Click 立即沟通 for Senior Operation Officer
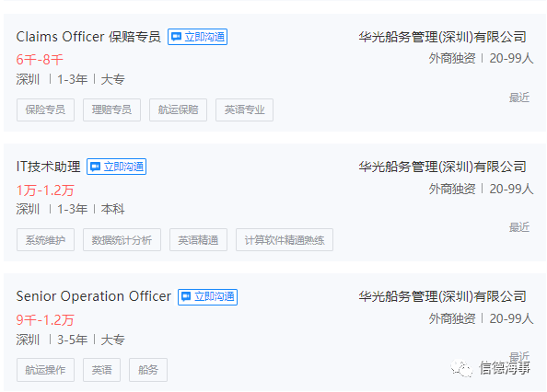547x392 pixels. [x=207, y=297]
